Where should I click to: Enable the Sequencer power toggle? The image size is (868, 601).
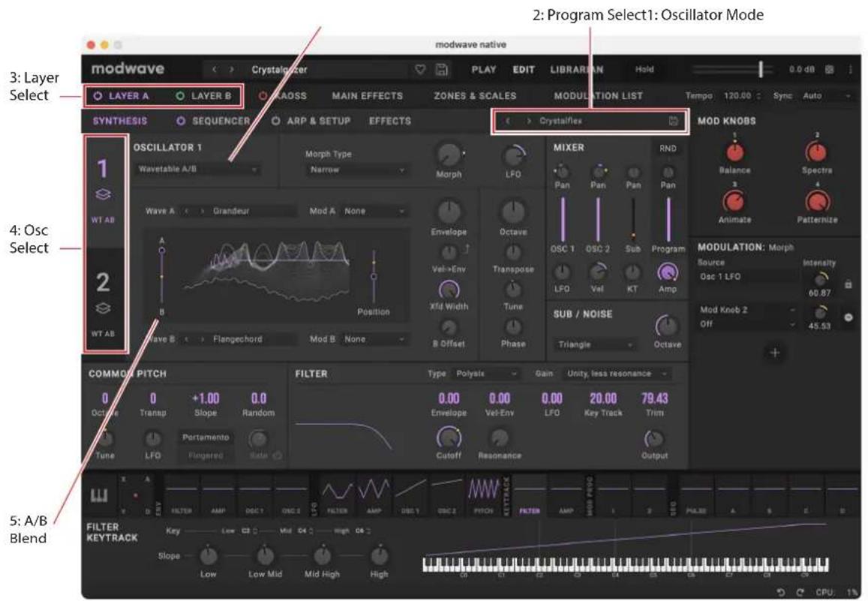coord(181,121)
